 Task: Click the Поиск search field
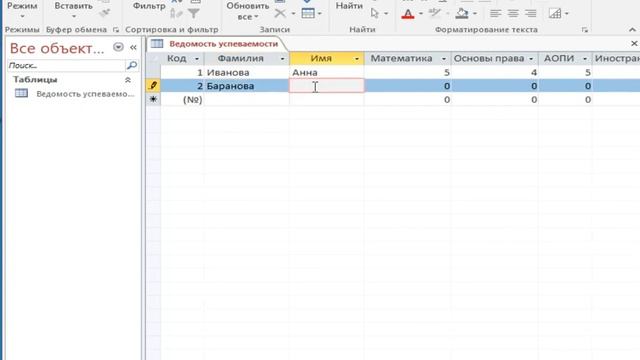[66, 65]
